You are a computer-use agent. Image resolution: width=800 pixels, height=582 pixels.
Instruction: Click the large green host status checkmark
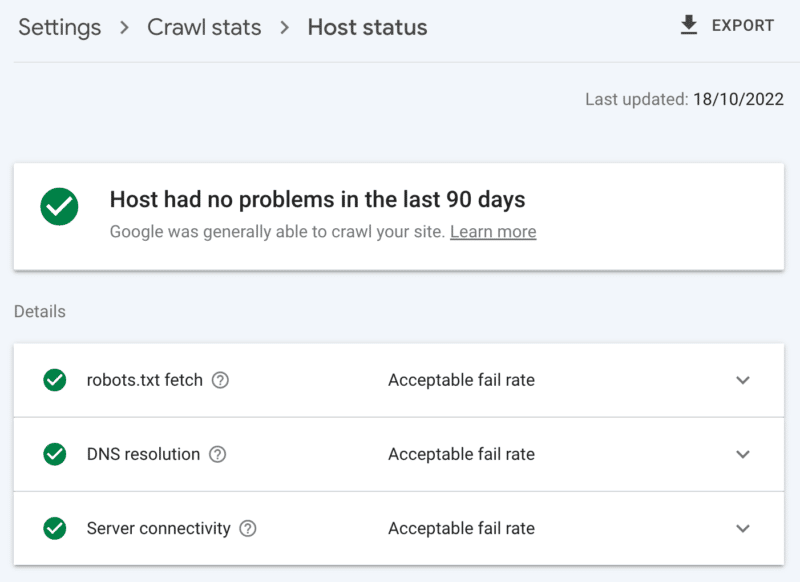point(59,206)
